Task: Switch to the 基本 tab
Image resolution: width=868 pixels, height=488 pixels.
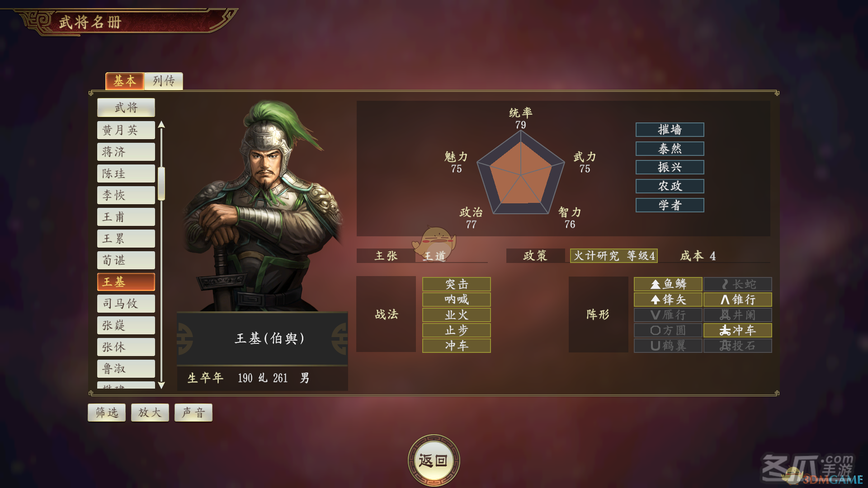Action: click(x=125, y=81)
